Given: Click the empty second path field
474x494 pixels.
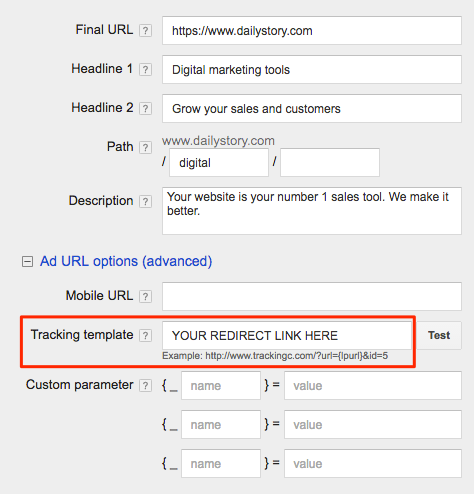Looking at the screenshot, I should click(x=330, y=163).
